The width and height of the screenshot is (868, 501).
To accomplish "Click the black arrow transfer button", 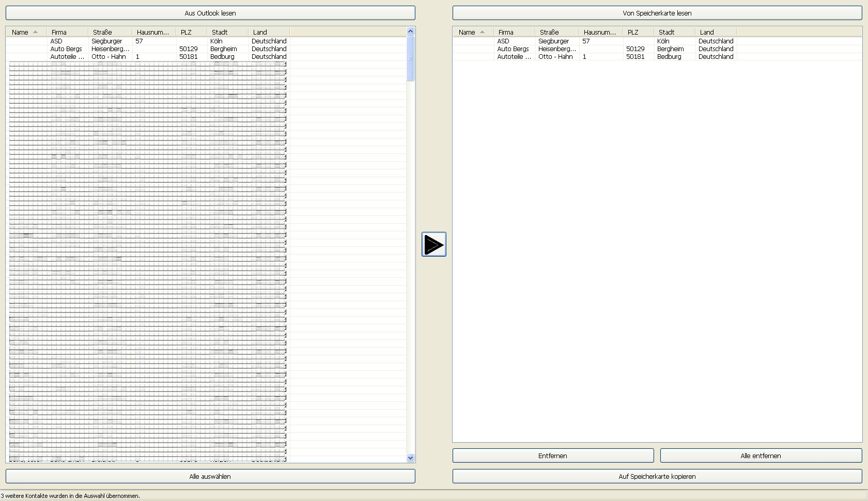I will 433,244.
